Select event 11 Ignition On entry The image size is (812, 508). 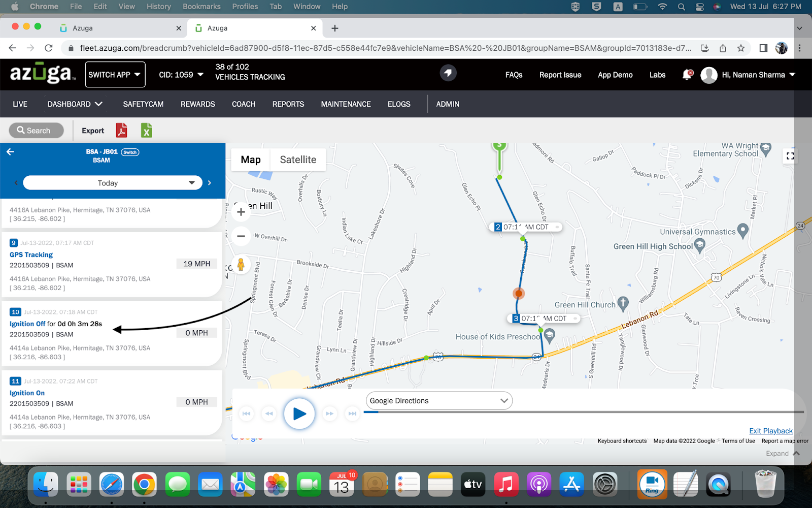point(112,403)
